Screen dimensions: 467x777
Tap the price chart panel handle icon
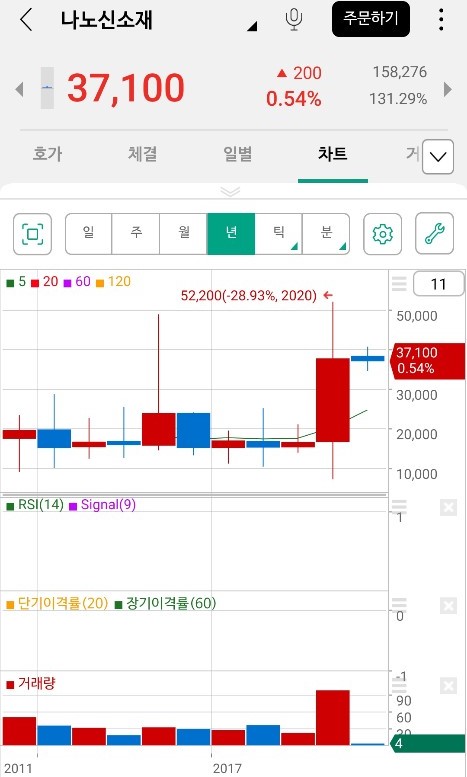(399, 284)
